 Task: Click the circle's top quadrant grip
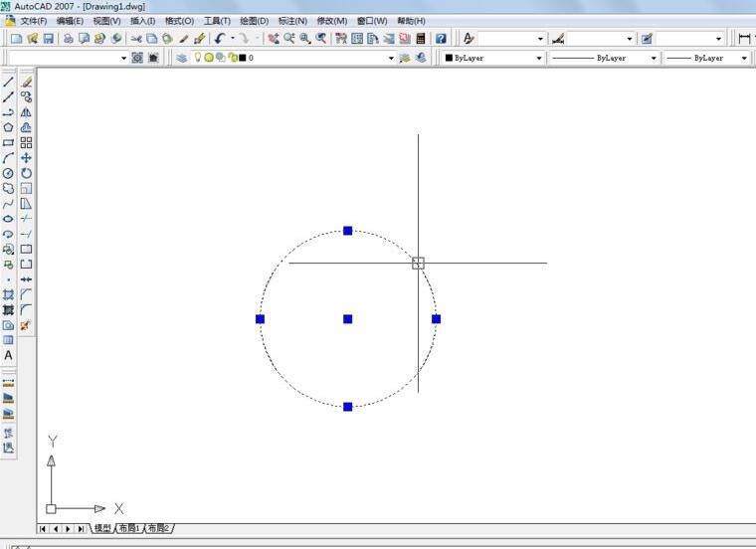click(347, 231)
